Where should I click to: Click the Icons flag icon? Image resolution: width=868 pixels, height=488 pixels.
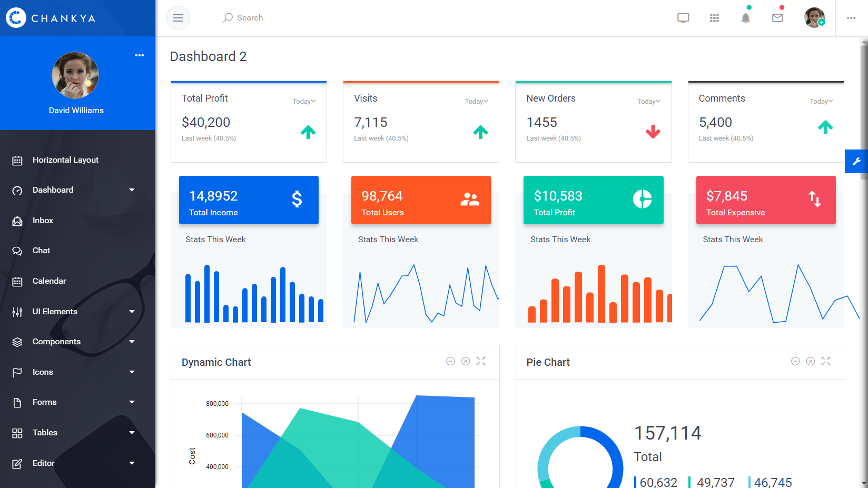pyautogui.click(x=17, y=373)
